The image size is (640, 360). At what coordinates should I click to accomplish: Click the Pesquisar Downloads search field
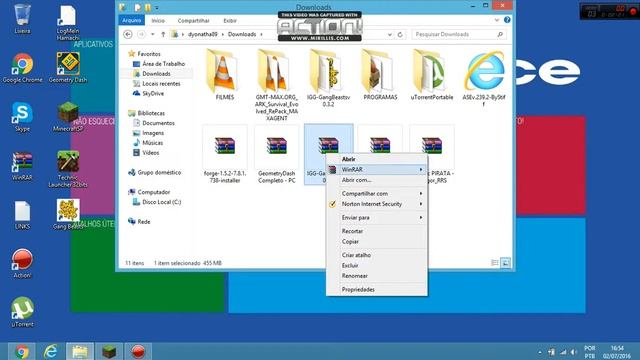[459, 34]
